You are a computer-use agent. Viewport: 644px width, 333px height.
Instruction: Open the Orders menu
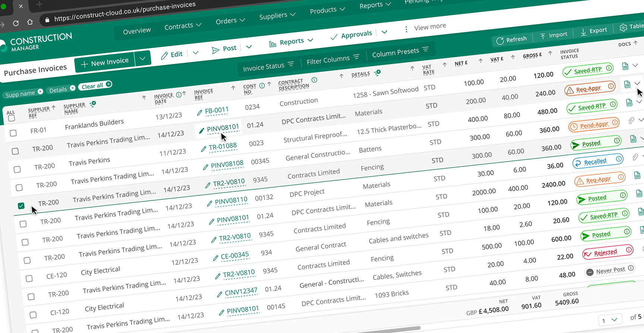coord(230,20)
